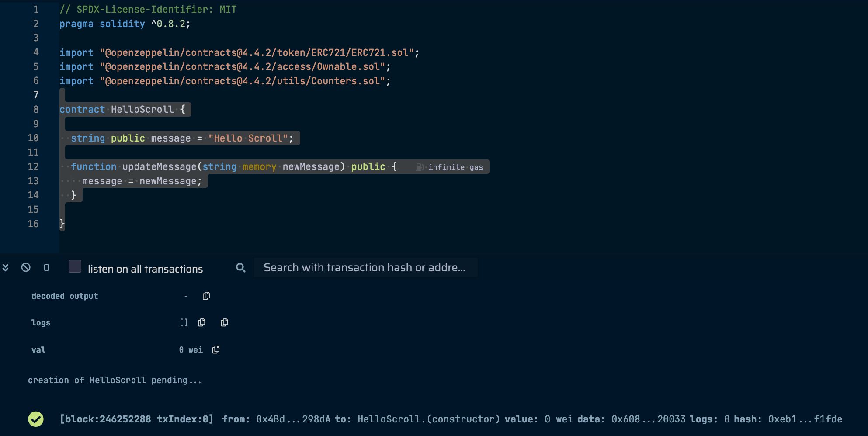Enable listen on all transactions checkbox
The height and width of the screenshot is (436, 868).
tap(75, 266)
